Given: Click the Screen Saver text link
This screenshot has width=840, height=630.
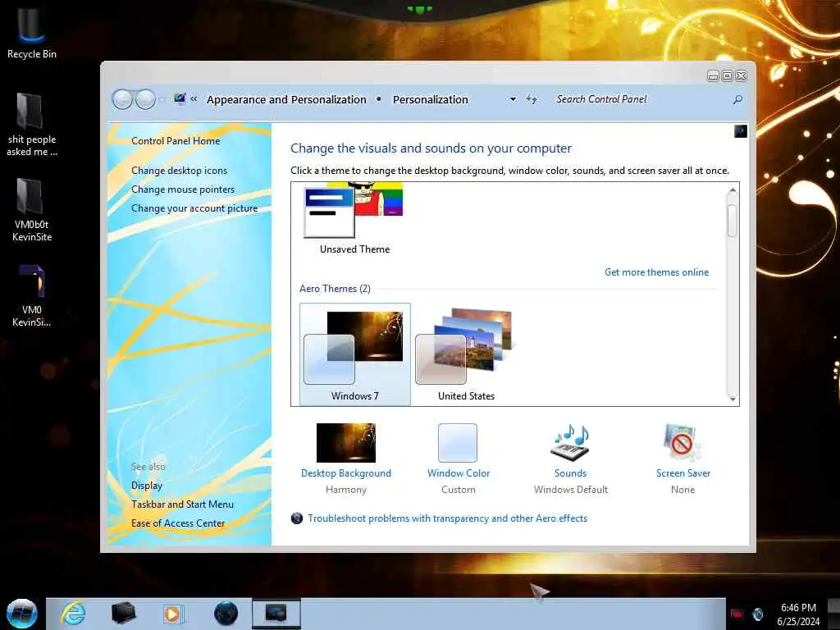Looking at the screenshot, I should (683, 473).
